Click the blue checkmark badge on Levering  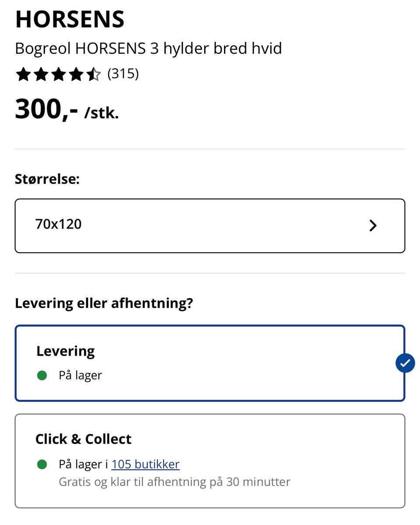click(405, 363)
